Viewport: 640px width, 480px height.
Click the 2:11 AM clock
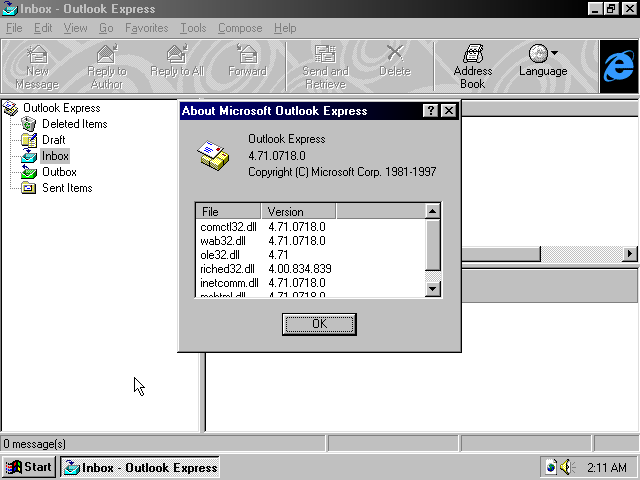point(607,467)
